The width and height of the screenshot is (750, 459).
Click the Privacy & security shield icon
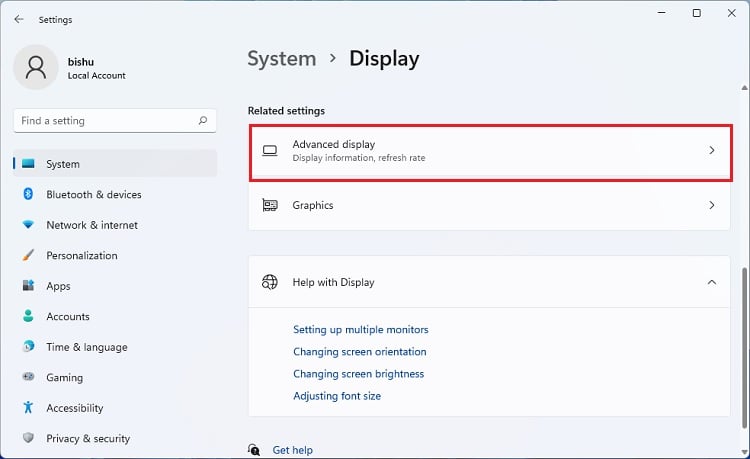pyautogui.click(x=28, y=438)
